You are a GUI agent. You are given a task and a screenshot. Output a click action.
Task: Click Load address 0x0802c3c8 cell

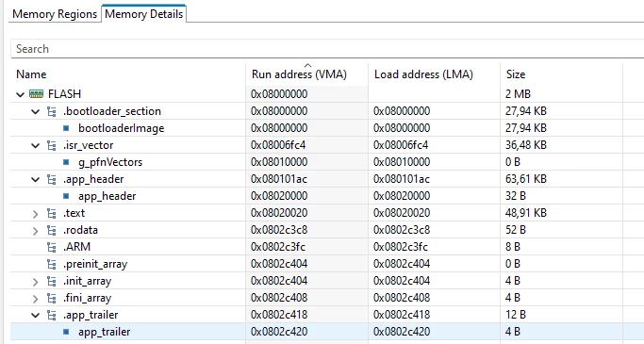[402, 230]
